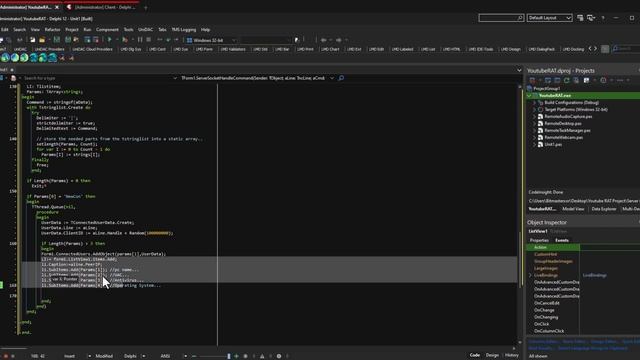Select the LMD Chart palette tab

tap(330, 49)
